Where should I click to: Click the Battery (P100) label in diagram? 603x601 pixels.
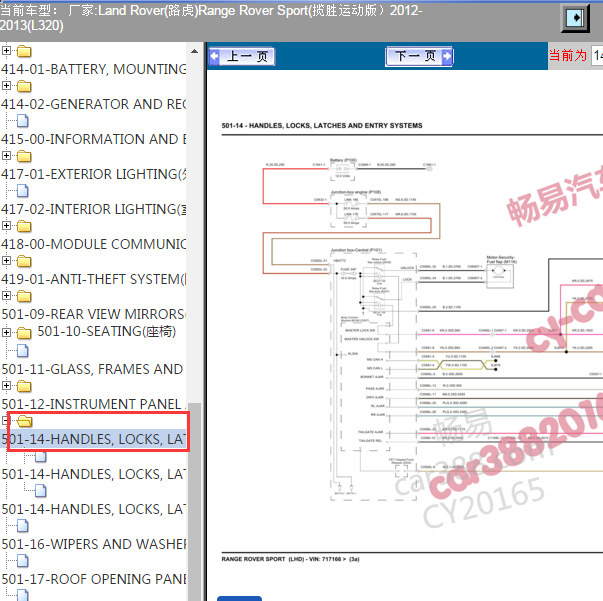(x=343, y=160)
